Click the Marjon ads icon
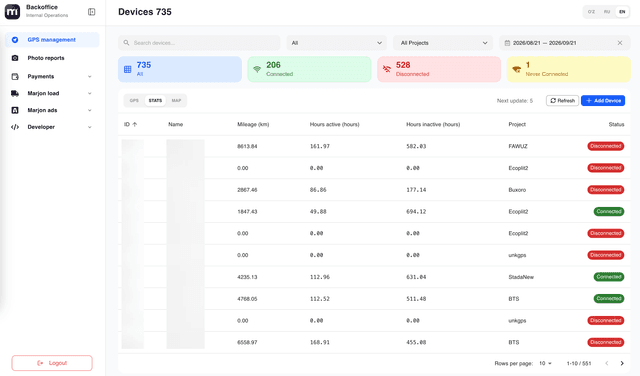 (15, 110)
